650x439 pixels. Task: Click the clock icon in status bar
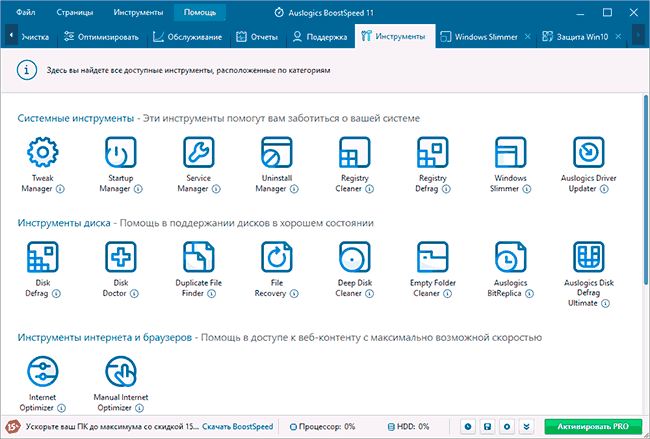[x=468, y=427]
